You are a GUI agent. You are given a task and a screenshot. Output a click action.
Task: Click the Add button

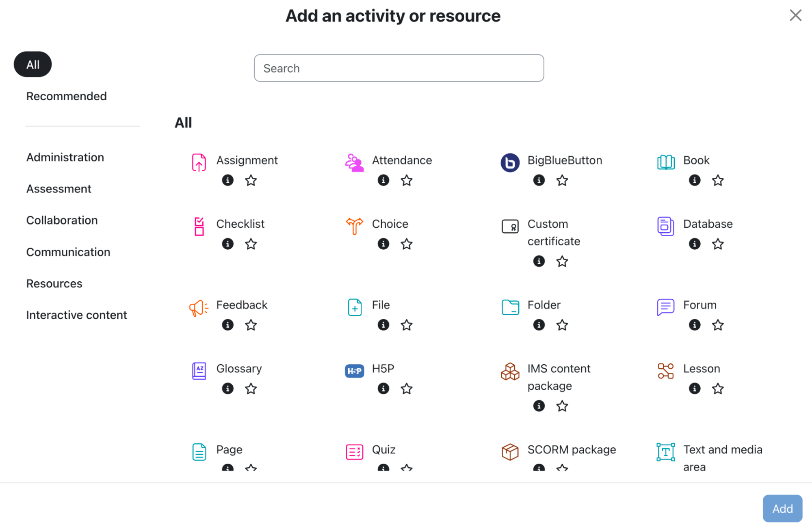pos(782,508)
